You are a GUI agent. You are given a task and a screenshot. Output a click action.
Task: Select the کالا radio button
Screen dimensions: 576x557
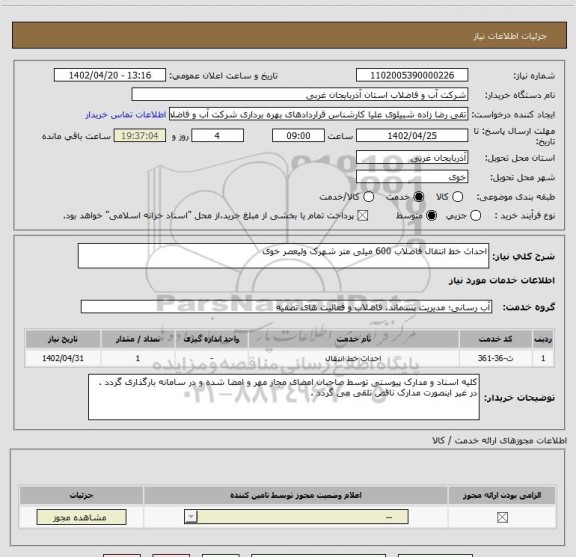(x=457, y=197)
